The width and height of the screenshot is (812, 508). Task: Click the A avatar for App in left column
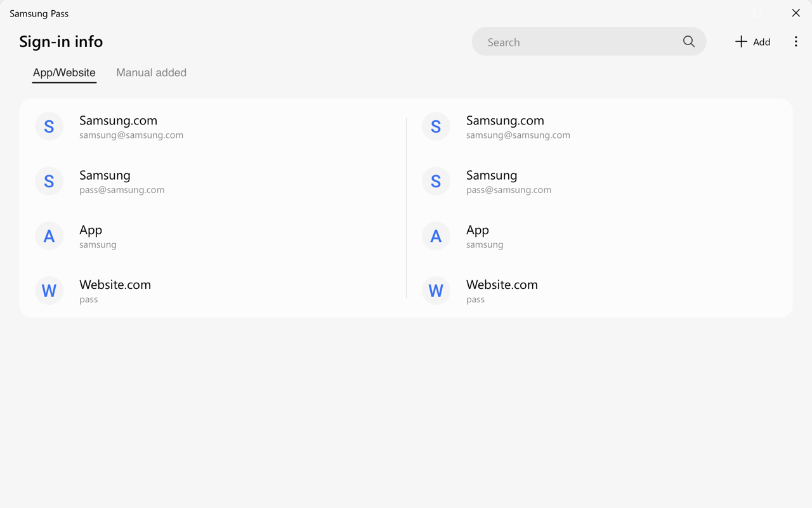49,236
